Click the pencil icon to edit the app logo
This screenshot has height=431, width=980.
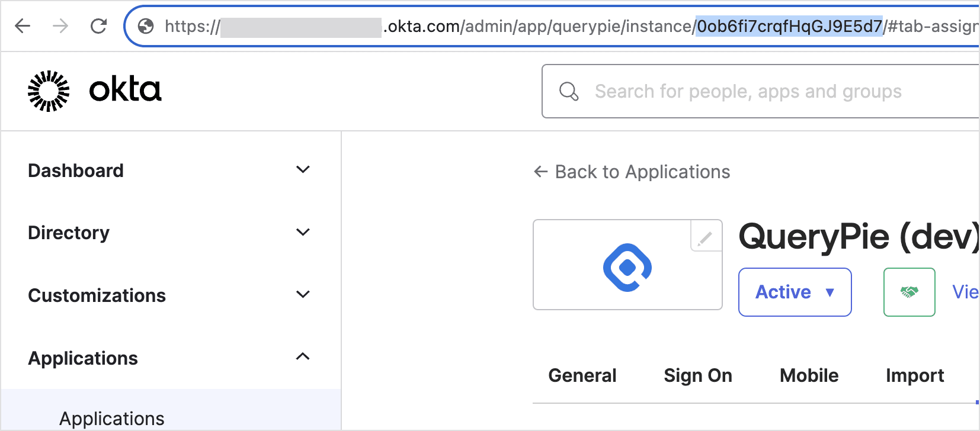click(x=704, y=237)
